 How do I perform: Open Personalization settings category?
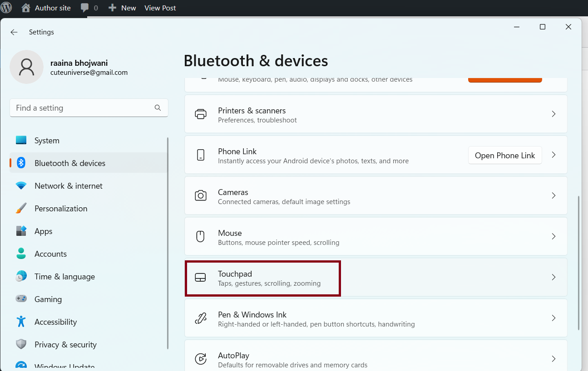click(x=61, y=209)
